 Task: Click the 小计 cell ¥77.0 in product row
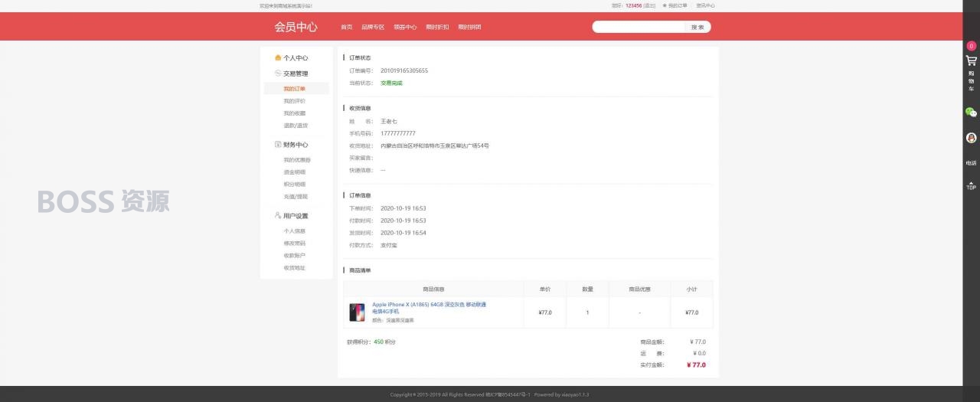(x=691, y=312)
